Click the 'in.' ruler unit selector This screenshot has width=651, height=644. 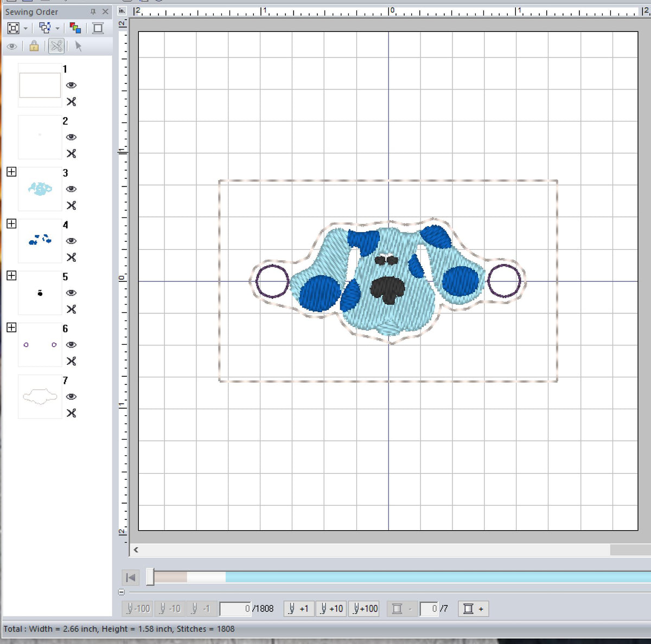click(x=122, y=10)
